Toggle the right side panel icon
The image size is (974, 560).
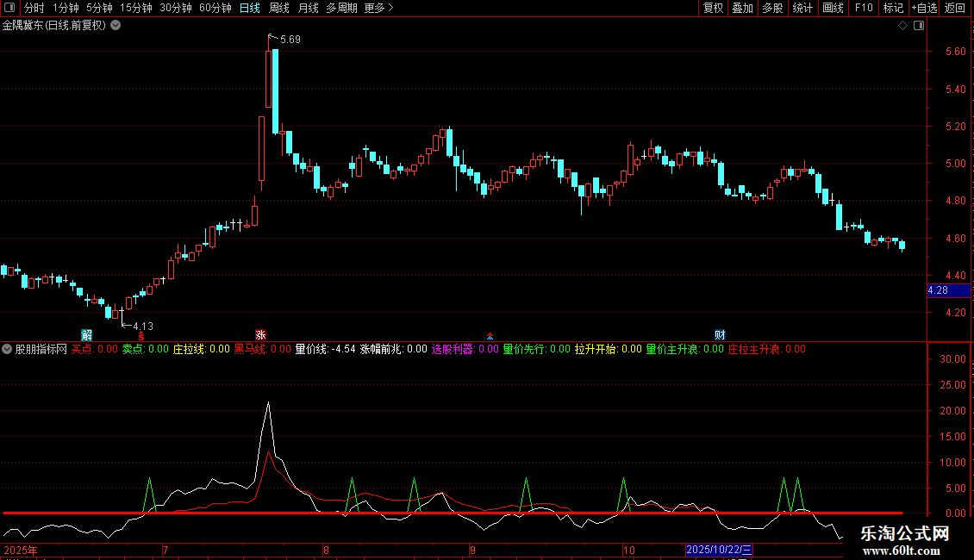(920, 26)
